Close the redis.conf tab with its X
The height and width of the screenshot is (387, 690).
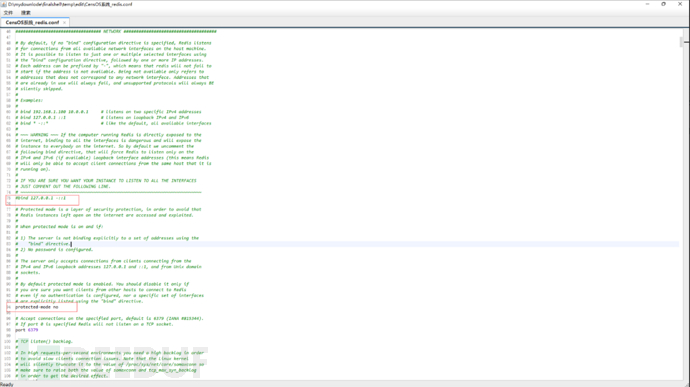[65, 22]
